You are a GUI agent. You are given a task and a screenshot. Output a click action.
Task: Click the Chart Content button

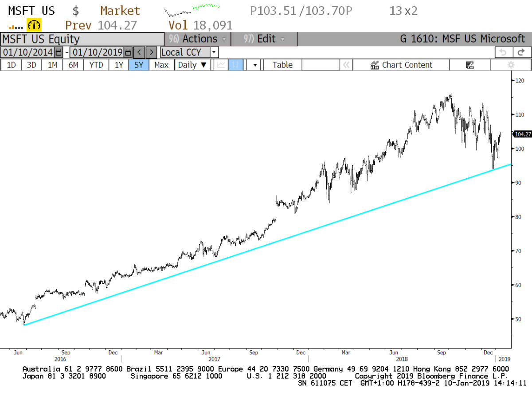[401, 65]
